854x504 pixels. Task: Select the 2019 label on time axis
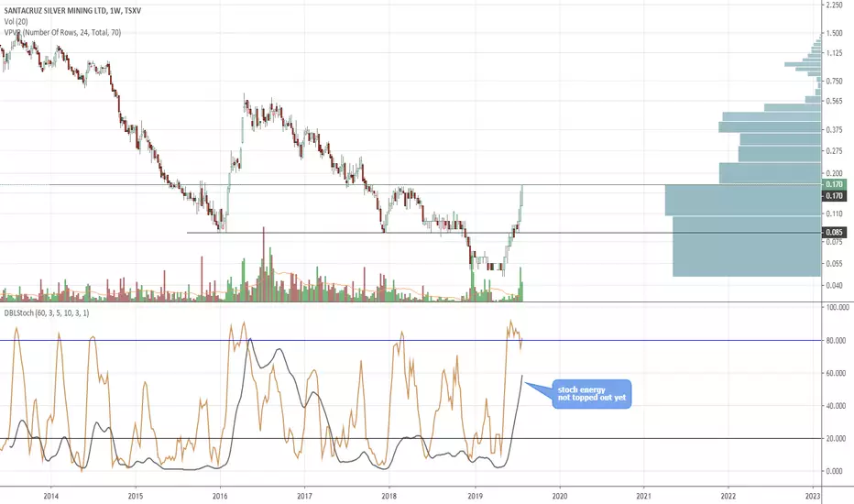point(475,496)
